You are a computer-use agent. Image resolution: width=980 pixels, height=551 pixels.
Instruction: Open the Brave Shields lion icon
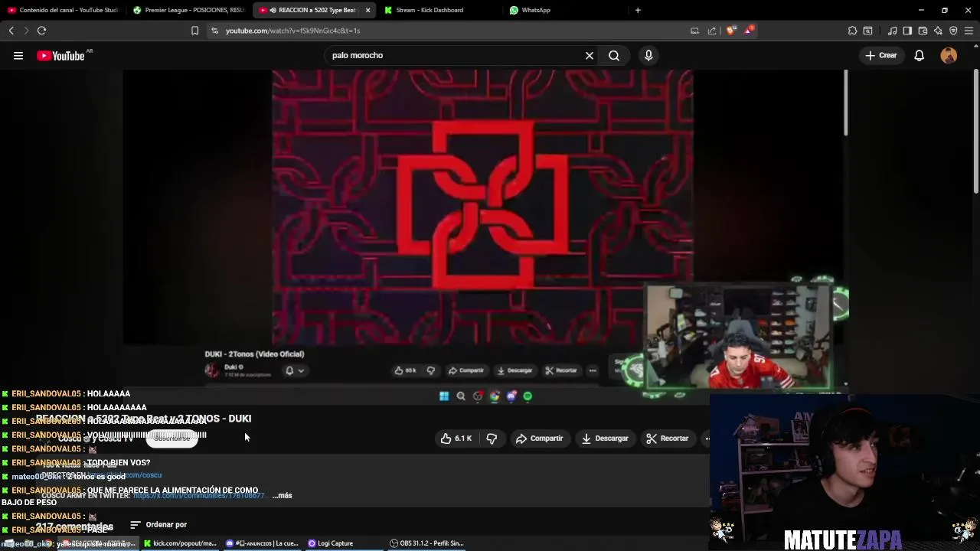(x=730, y=31)
